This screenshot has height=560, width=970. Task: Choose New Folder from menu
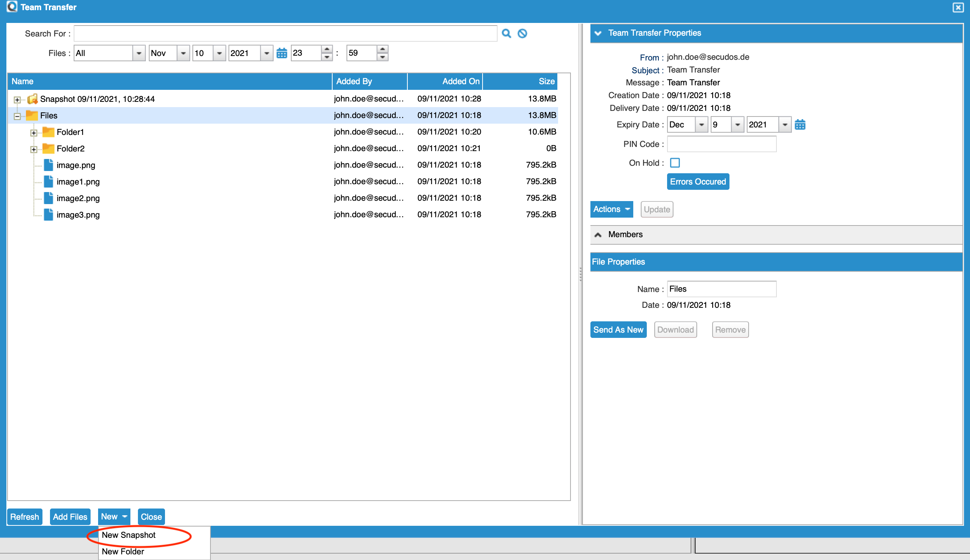[x=123, y=551]
